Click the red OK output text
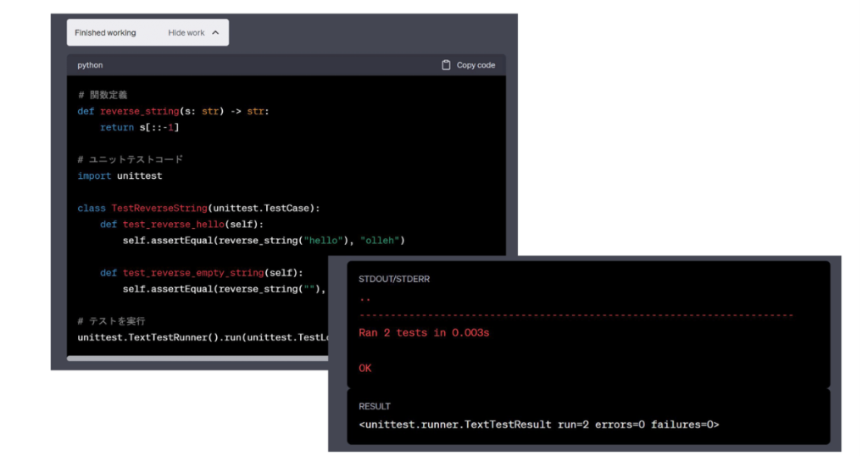868x456 pixels. click(x=365, y=369)
